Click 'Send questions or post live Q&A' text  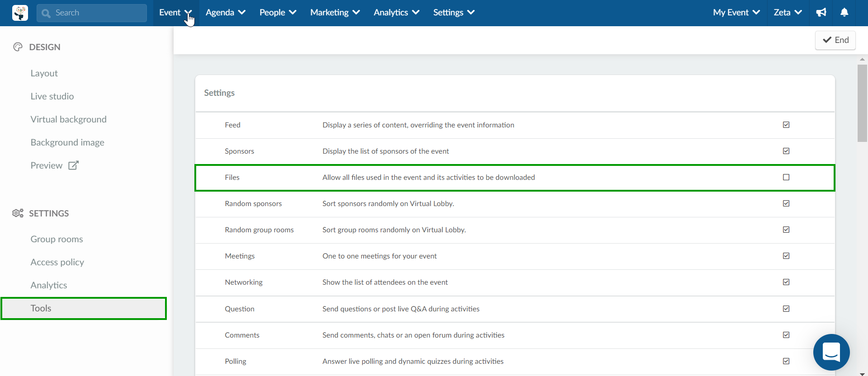point(401,309)
